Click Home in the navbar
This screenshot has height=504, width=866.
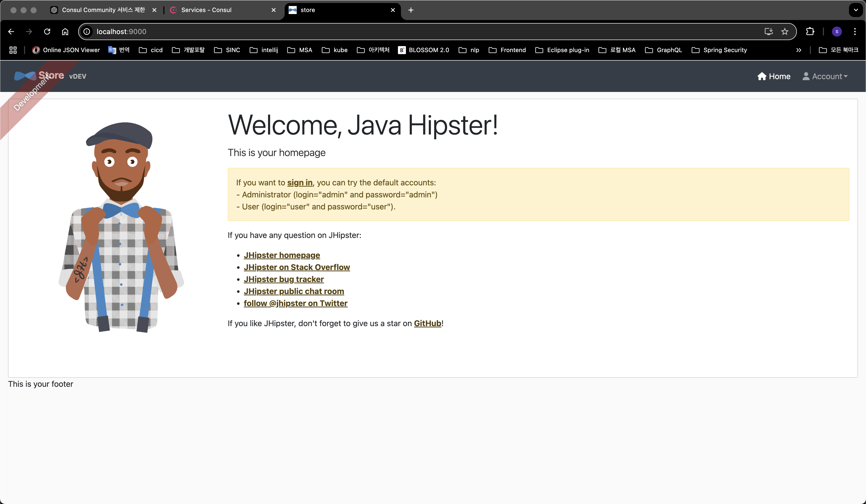[x=774, y=76]
